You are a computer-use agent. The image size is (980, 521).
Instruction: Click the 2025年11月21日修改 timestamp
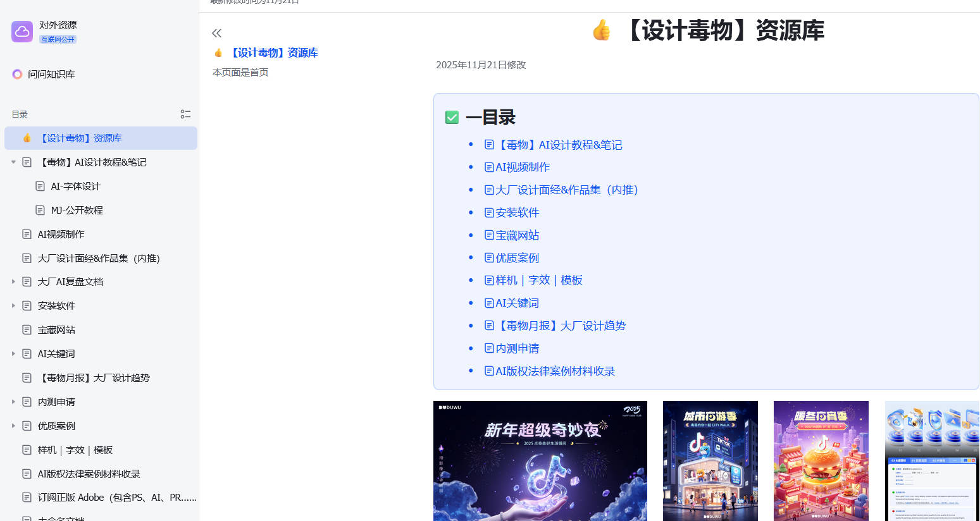point(481,64)
